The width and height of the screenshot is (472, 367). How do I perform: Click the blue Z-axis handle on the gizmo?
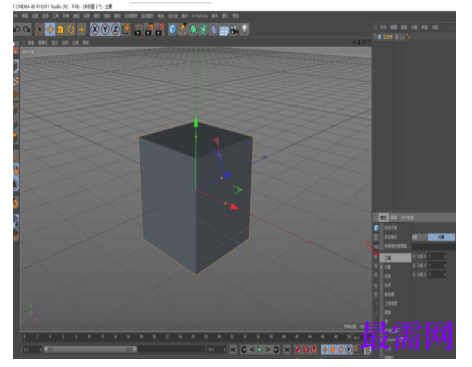(x=227, y=175)
